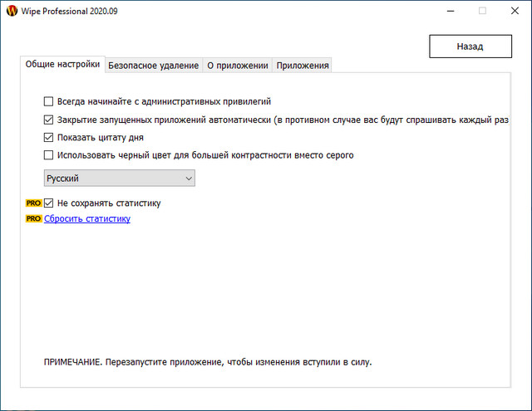Toggle the Не сохранять статистику checkbox
Image resolution: width=532 pixels, height=411 pixels.
[49, 203]
